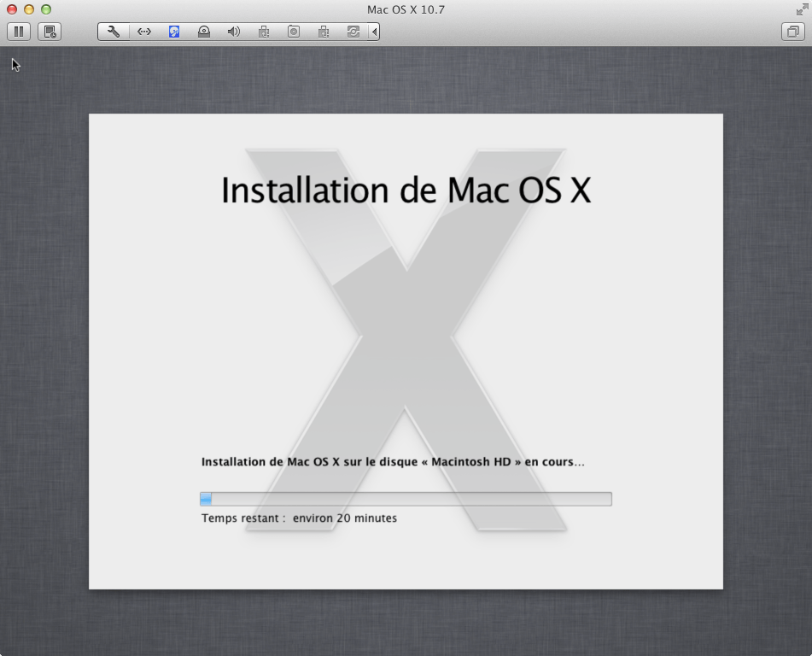The image size is (812, 656).
Task: Click the network adapter arrows icon
Action: pyautogui.click(x=144, y=32)
